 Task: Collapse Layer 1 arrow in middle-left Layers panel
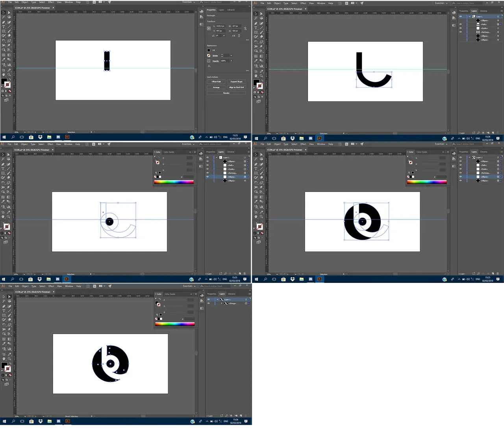point(217,157)
